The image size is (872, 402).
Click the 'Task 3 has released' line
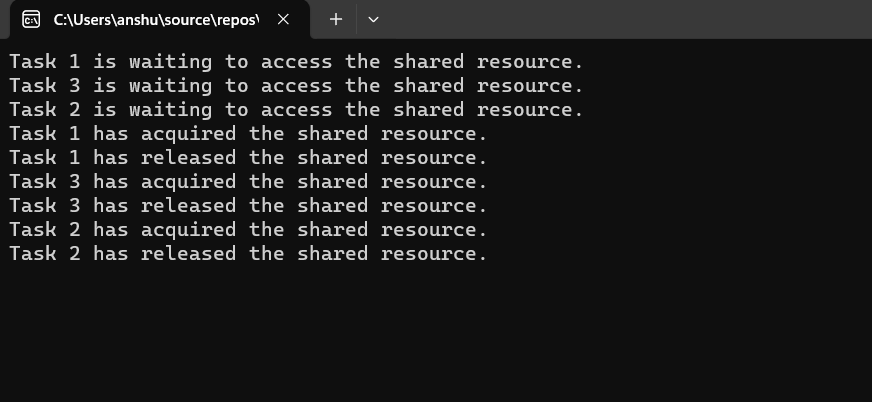(x=248, y=205)
